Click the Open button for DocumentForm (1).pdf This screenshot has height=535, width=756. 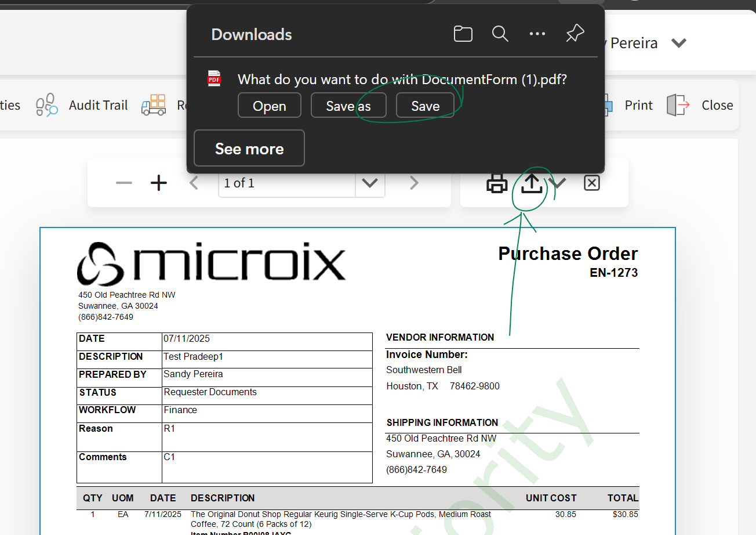[x=270, y=106]
